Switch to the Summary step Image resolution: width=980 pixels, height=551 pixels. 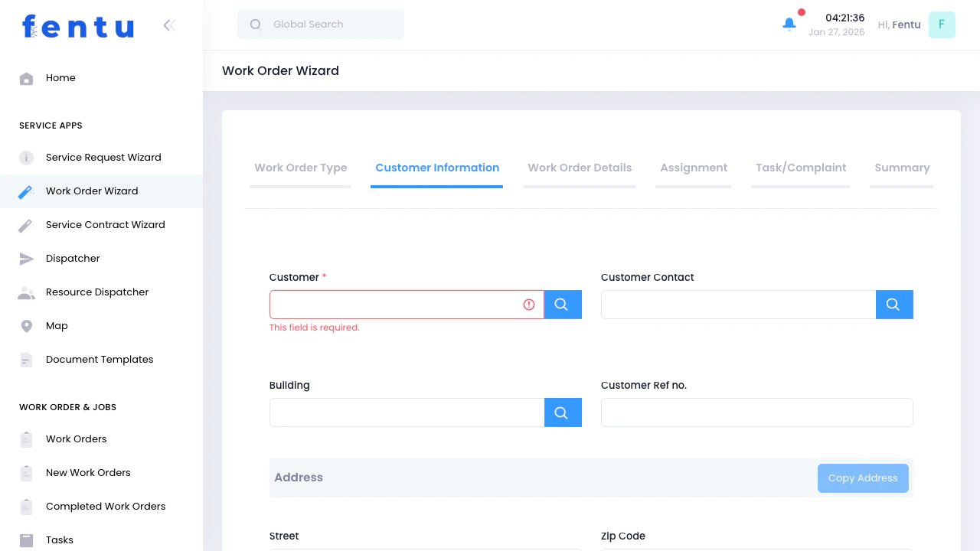click(901, 168)
